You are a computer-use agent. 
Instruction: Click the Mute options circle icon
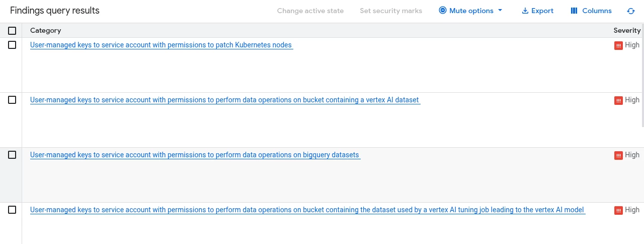tap(443, 11)
